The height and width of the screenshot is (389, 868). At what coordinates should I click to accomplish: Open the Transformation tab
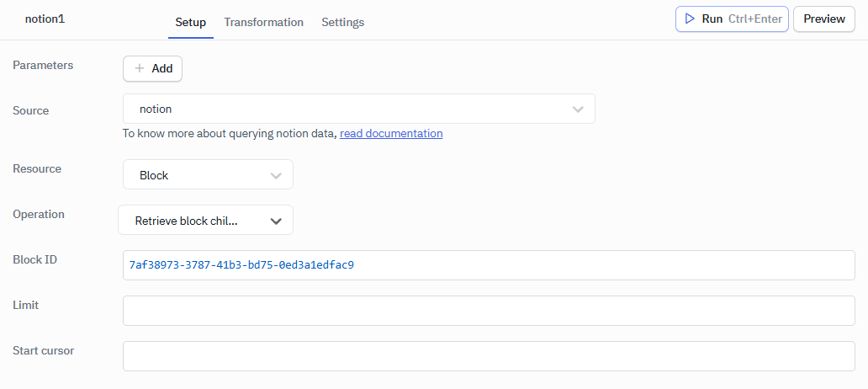pyautogui.click(x=263, y=22)
